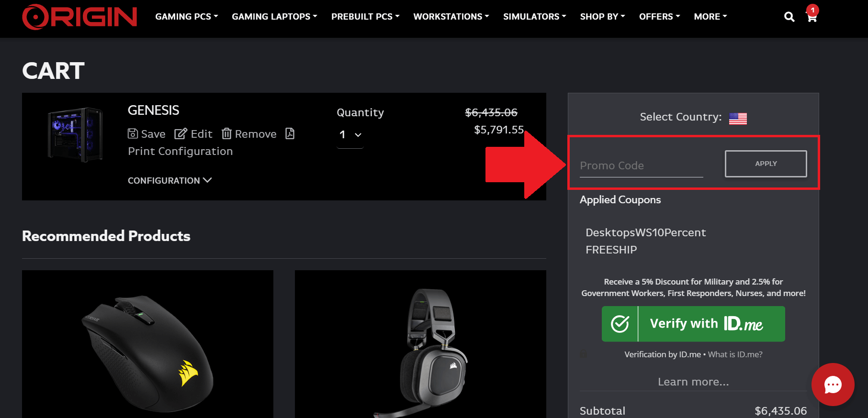Click the Print Configuration PDF icon
868x418 pixels.
tap(290, 133)
